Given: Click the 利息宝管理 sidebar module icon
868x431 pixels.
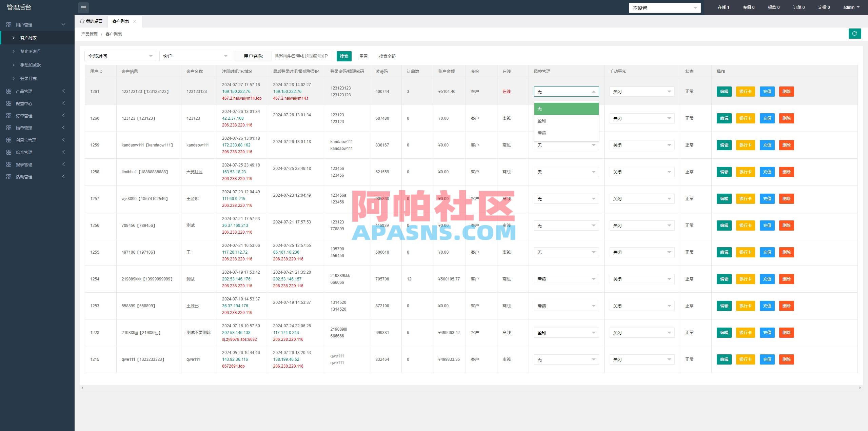Looking at the screenshot, I should click(x=9, y=140).
